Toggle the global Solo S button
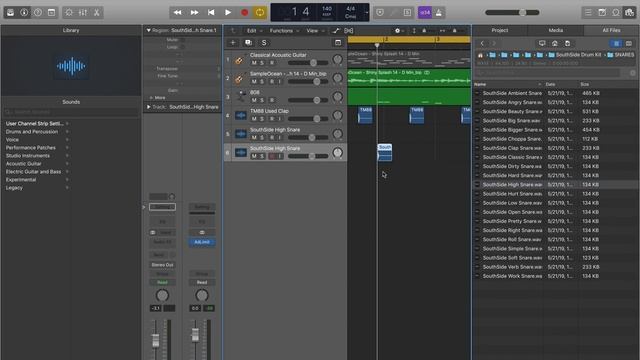The width and height of the screenshot is (640, 360). pos(264,42)
